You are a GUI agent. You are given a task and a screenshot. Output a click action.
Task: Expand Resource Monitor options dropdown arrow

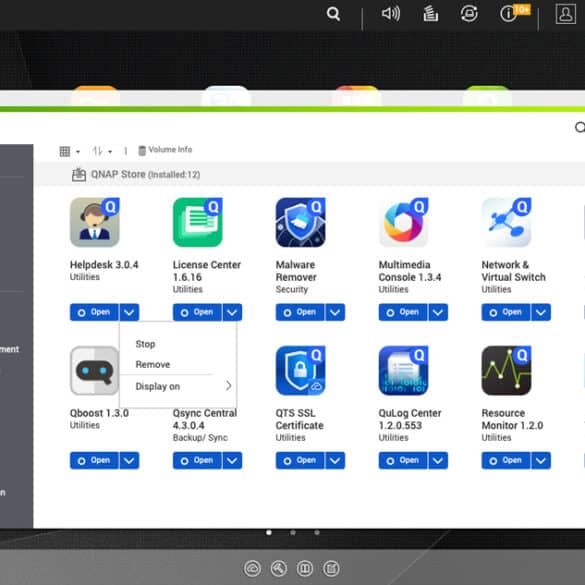[541, 460]
